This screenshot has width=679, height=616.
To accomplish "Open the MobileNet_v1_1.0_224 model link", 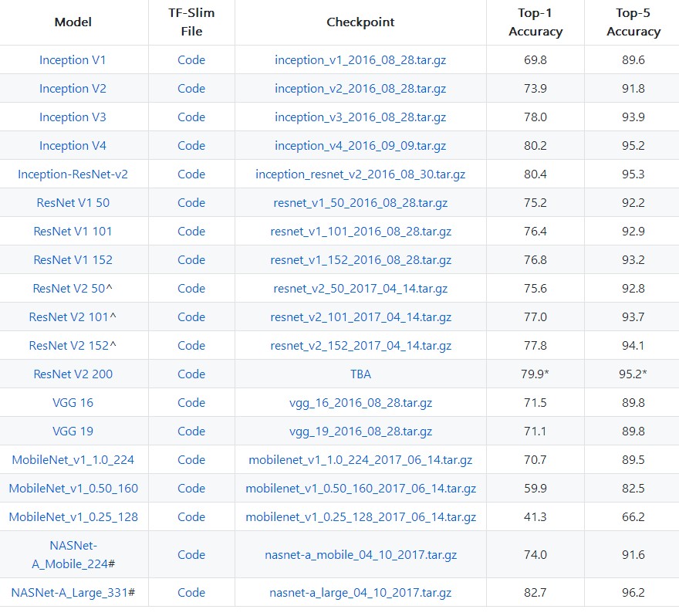I will (x=73, y=460).
